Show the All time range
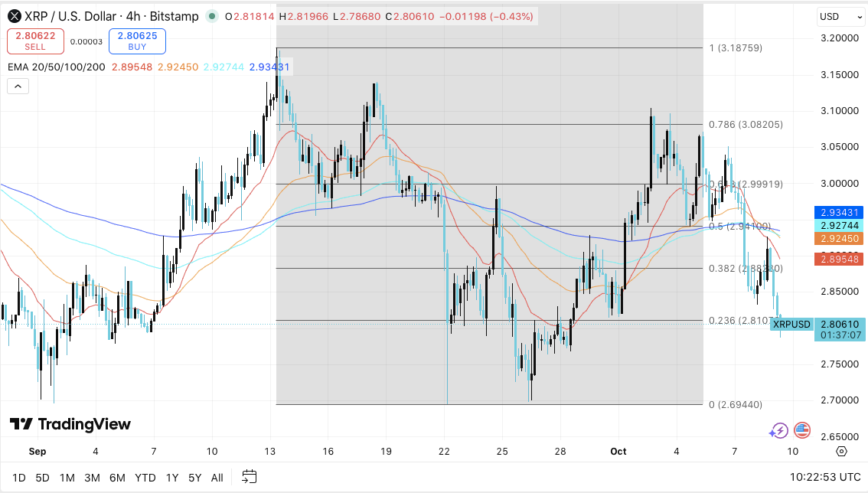 217,478
